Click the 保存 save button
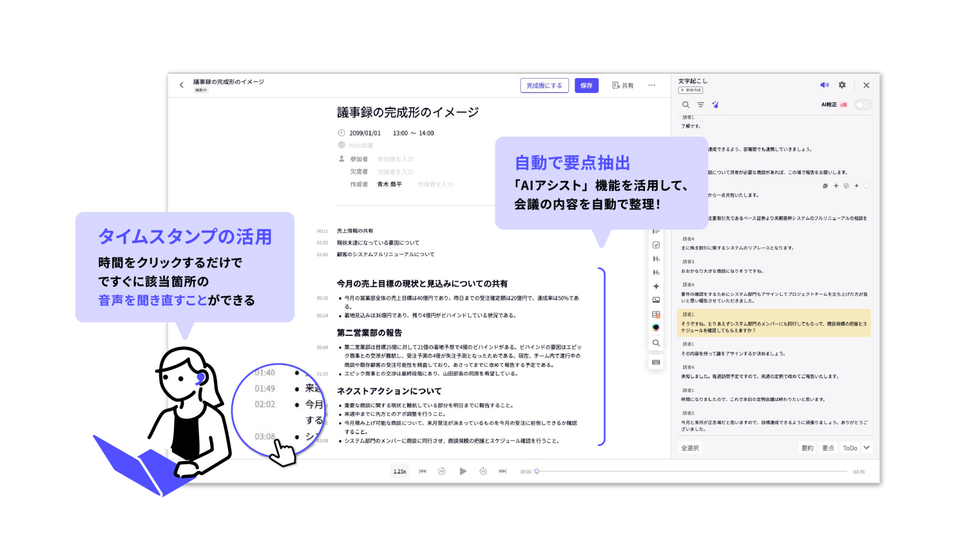Image resolution: width=980 pixels, height=552 pixels. pos(586,86)
